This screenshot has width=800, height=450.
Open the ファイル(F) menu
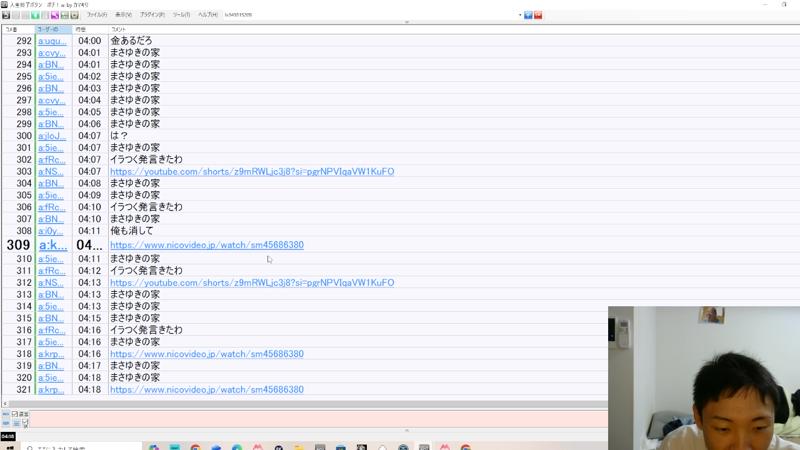(97, 15)
